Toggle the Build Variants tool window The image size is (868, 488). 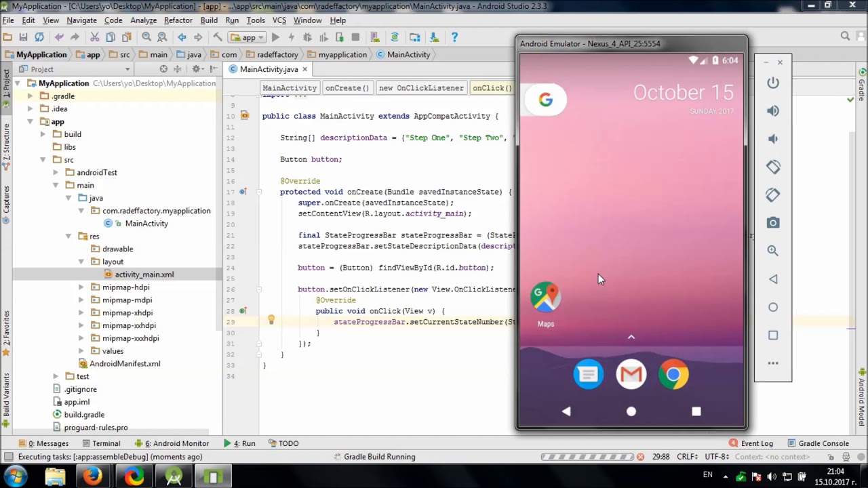click(x=6, y=400)
